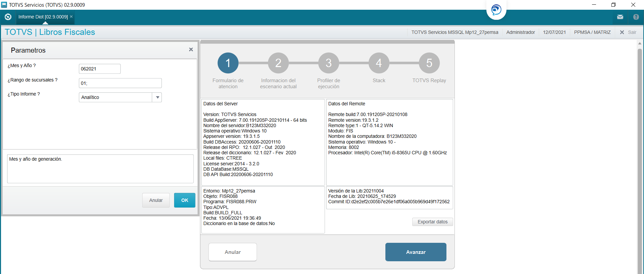Select step 2 Informacion del escenario actual
This screenshot has width=644, height=274.
[x=278, y=63]
